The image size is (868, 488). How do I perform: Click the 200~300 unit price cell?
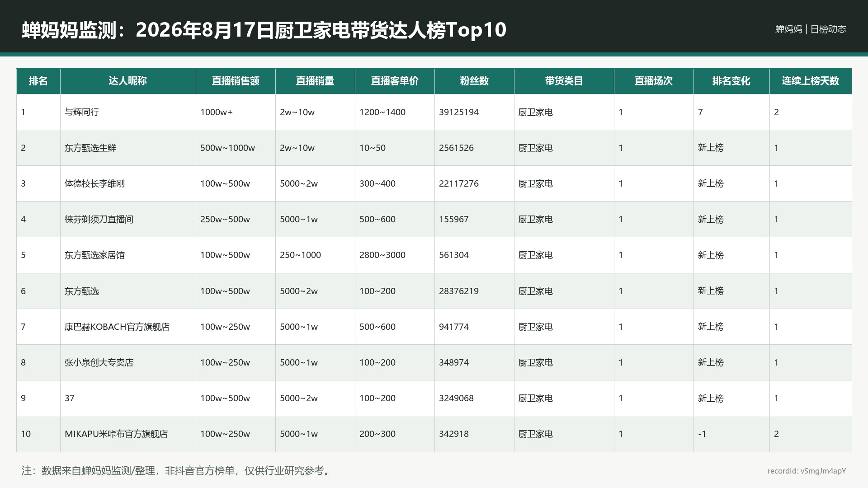point(395,434)
